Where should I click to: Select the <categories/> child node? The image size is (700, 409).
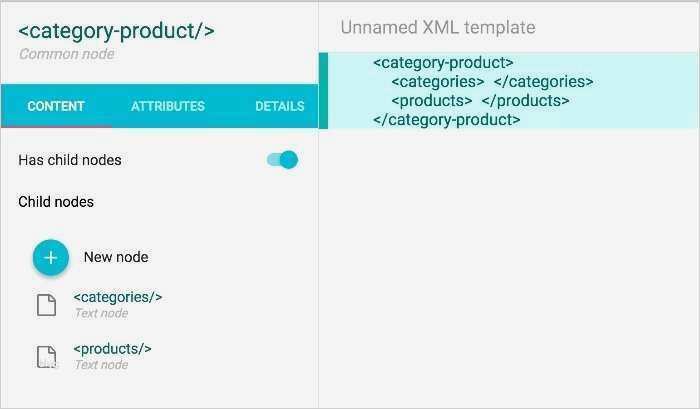pyautogui.click(x=118, y=297)
